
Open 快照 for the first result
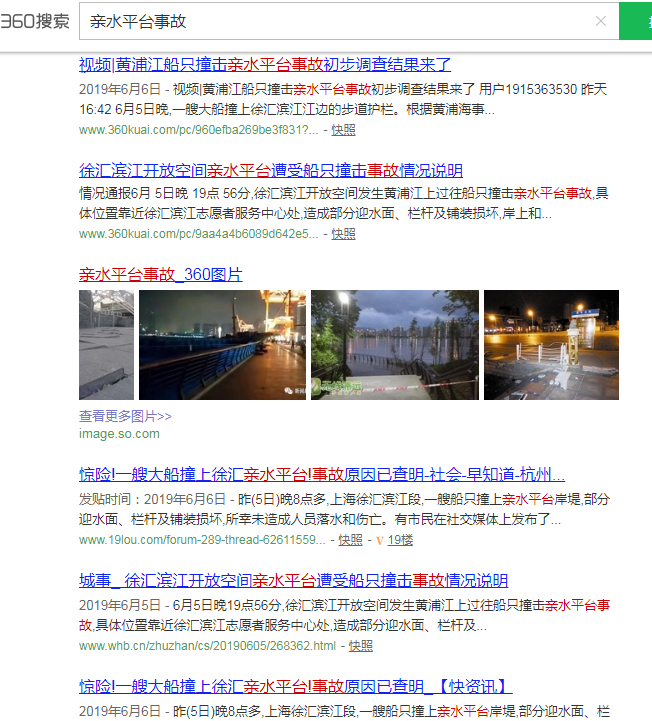(x=343, y=130)
